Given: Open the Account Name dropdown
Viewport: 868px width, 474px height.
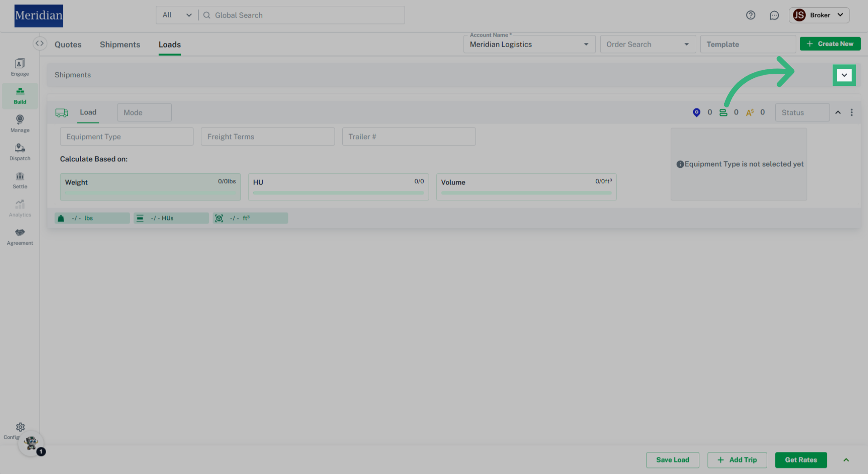Looking at the screenshot, I should pyautogui.click(x=586, y=44).
